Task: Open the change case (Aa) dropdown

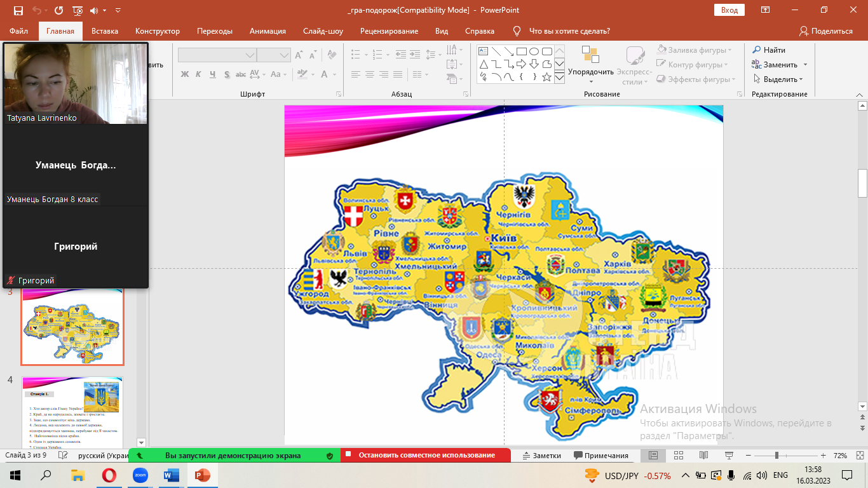Action: [x=278, y=74]
